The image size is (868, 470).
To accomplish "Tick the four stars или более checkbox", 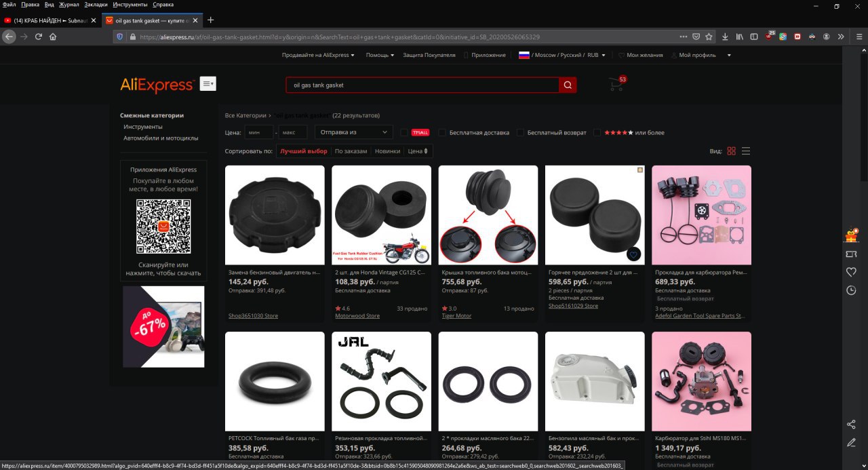I will [x=597, y=132].
